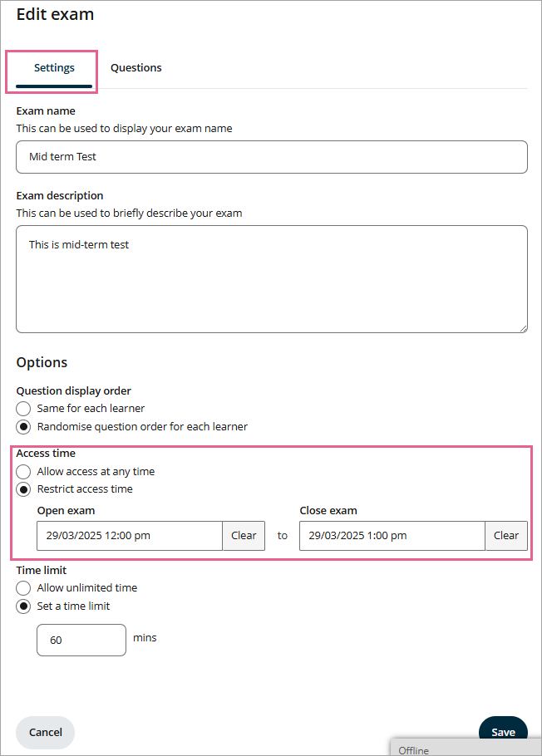
Task: Click the Exam name text field
Action: click(272, 156)
